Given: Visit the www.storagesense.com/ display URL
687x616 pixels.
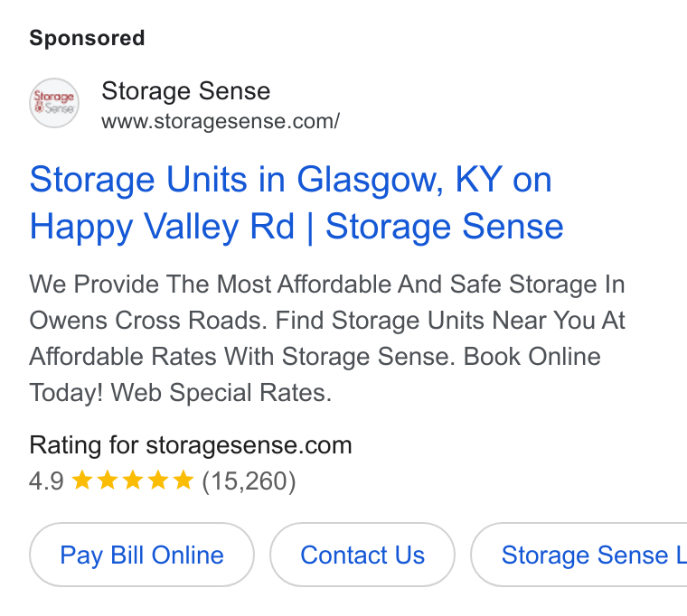Looking at the screenshot, I should 221,121.
